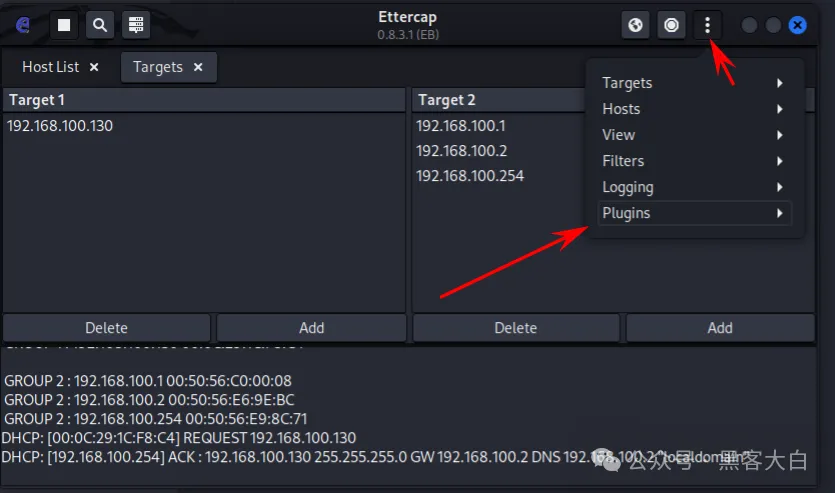Open the hosts list toolbar icon
Screen dimensions: 835x493
click(x=136, y=25)
